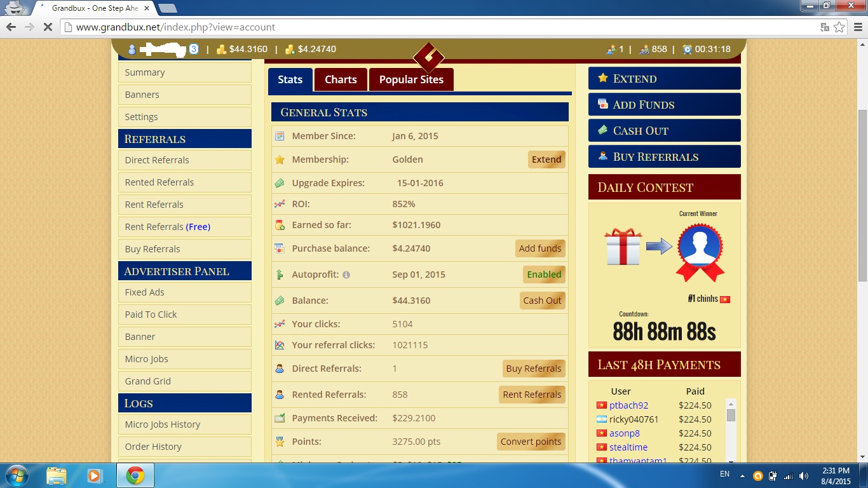
Task: Click the person icon beside Rented Referrals
Action: (280, 395)
